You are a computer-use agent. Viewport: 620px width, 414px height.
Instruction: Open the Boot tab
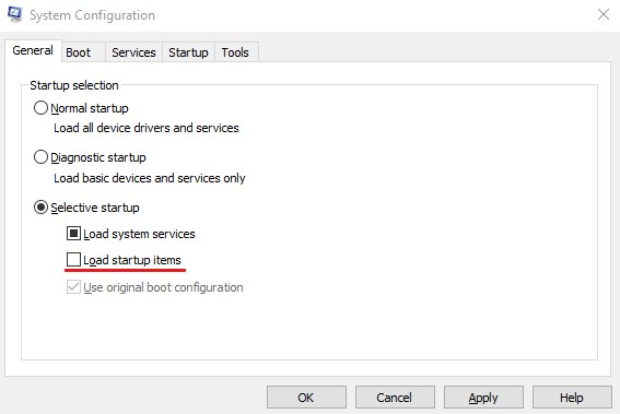coord(78,53)
